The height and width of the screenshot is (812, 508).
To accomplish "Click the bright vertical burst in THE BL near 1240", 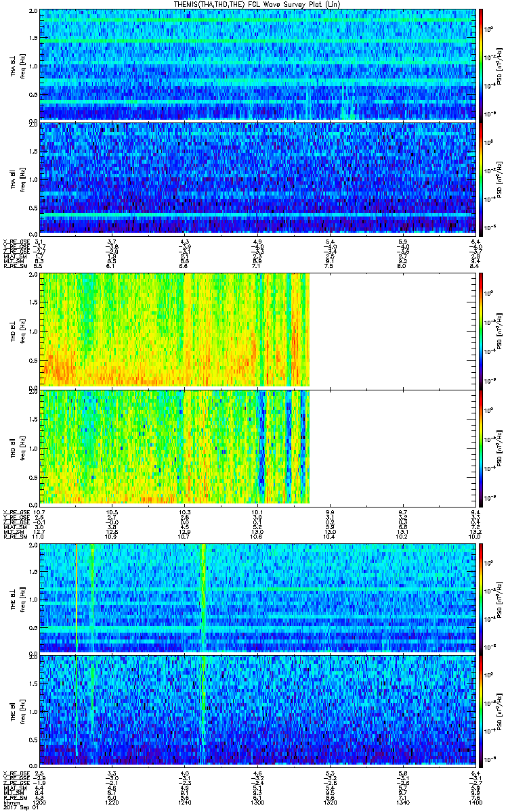I will [203, 598].
